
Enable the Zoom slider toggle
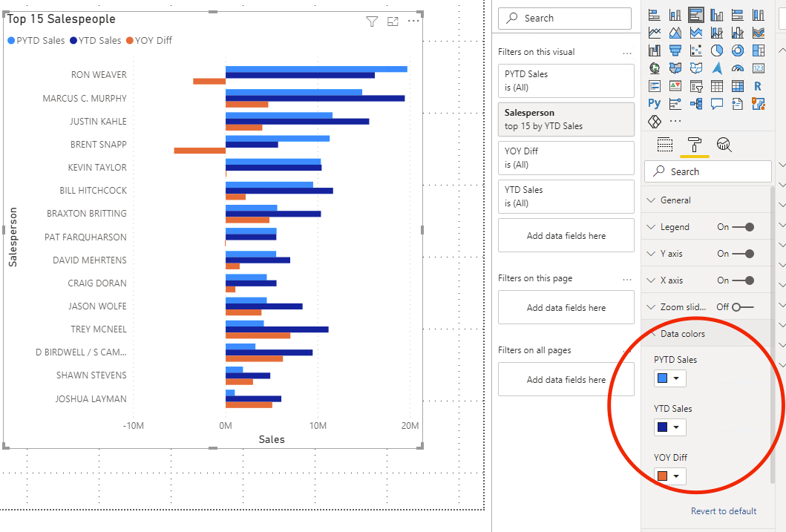tap(743, 307)
